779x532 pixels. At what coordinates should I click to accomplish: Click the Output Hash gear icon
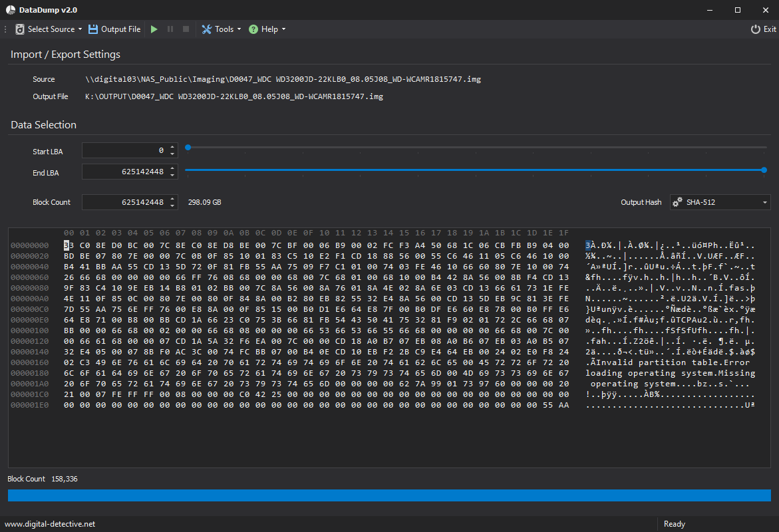point(677,202)
